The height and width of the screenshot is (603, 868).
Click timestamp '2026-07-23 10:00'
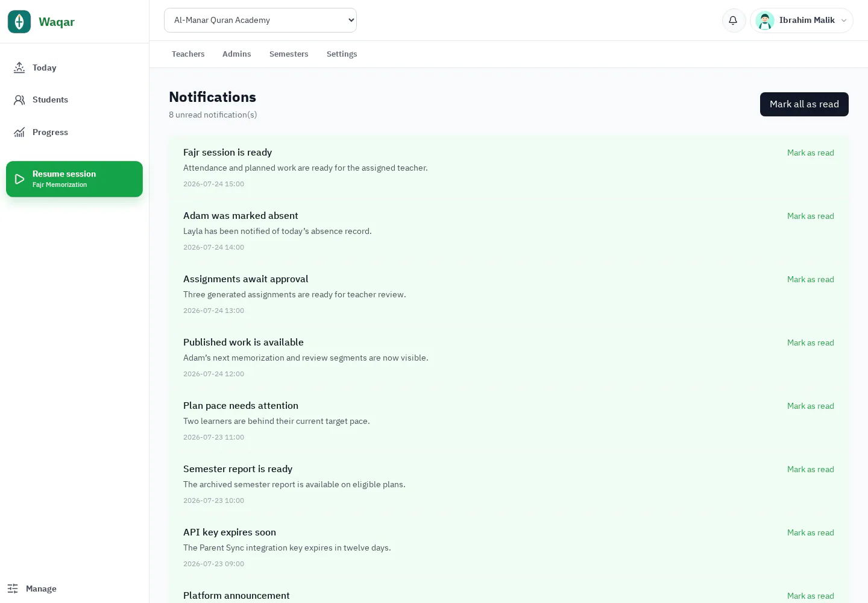tap(213, 500)
